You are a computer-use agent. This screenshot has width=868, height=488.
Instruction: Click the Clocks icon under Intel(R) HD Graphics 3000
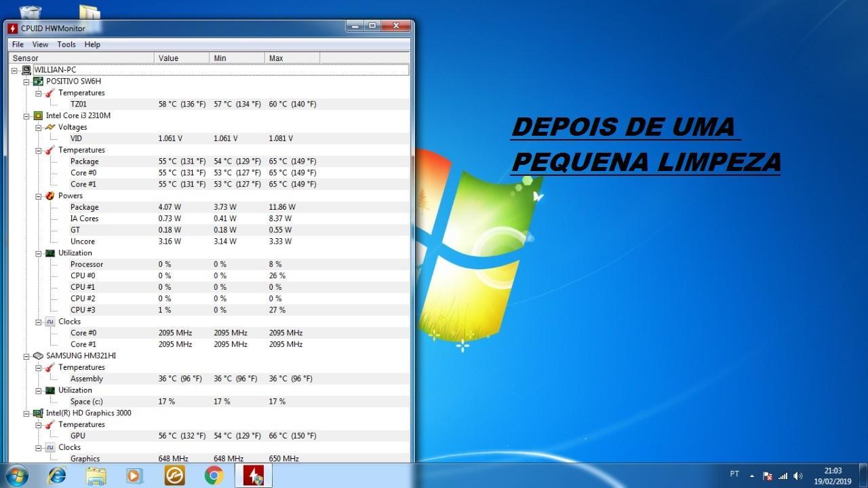click(50, 447)
